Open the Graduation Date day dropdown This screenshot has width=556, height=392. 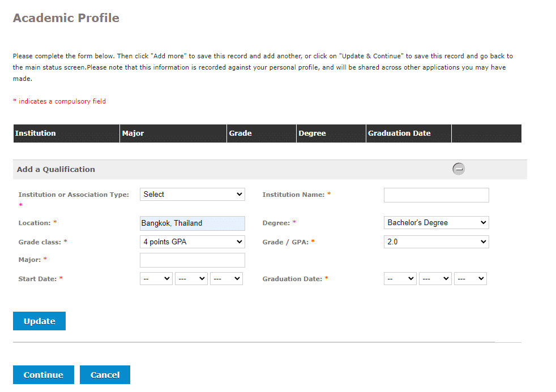coord(400,279)
